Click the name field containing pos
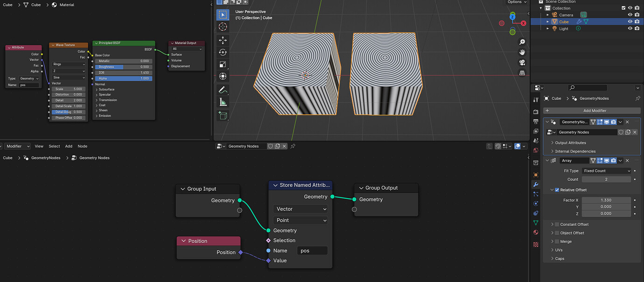644x282 pixels. tap(312, 250)
